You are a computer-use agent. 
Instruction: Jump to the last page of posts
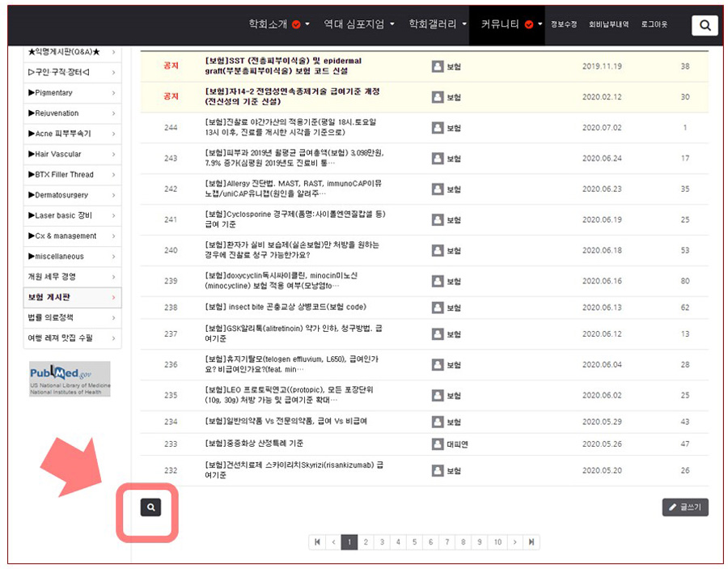click(531, 542)
